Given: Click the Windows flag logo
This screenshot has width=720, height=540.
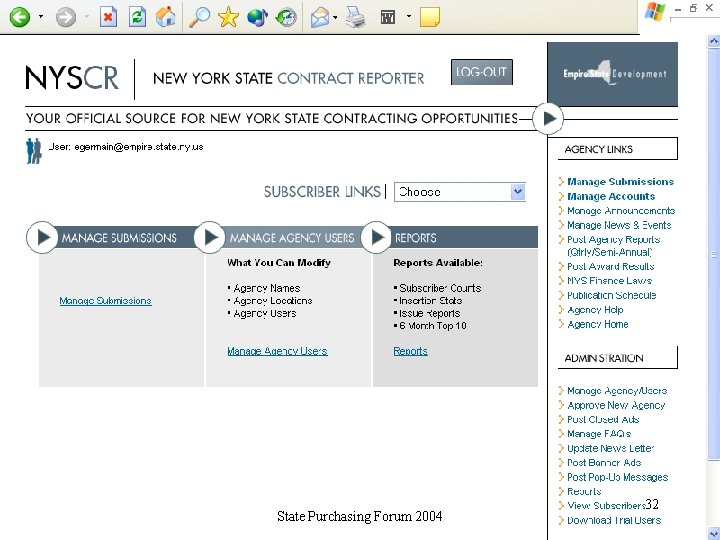Looking at the screenshot, I should coord(654,11).
